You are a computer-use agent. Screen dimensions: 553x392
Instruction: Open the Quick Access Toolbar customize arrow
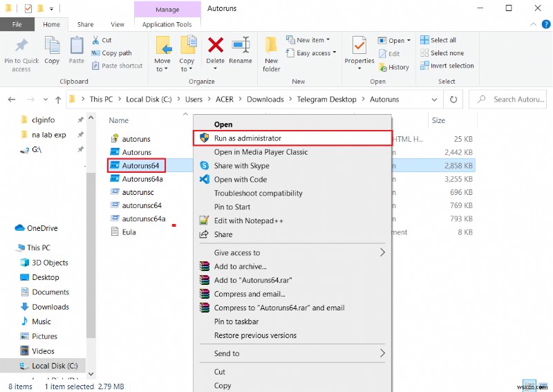[51, 8]
